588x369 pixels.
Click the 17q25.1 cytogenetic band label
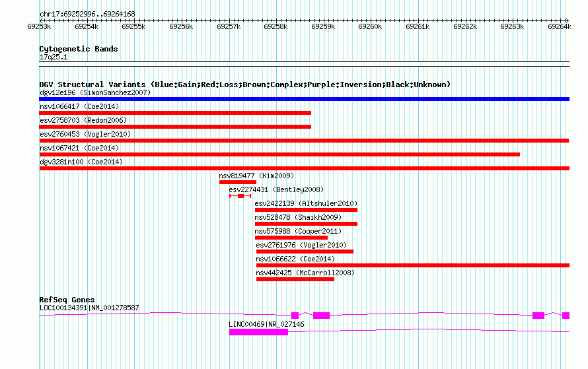[x=54, y=57]
